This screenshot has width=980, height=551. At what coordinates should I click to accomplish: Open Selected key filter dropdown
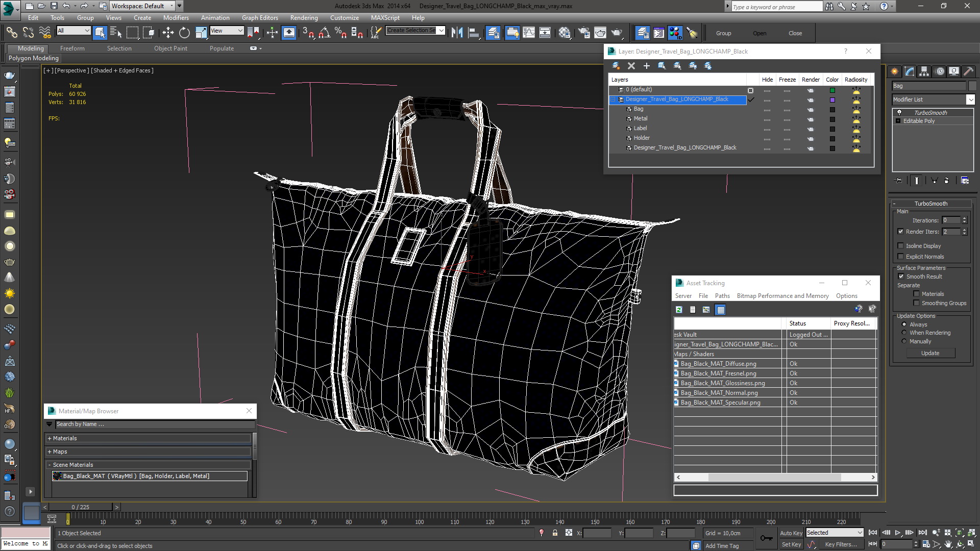[834, 533]
